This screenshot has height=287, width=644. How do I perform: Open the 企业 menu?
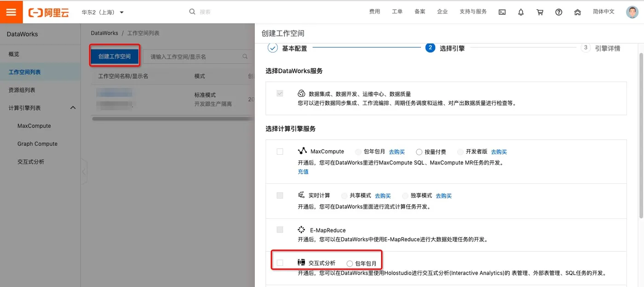pyautogui.click(x=442, y=12)
